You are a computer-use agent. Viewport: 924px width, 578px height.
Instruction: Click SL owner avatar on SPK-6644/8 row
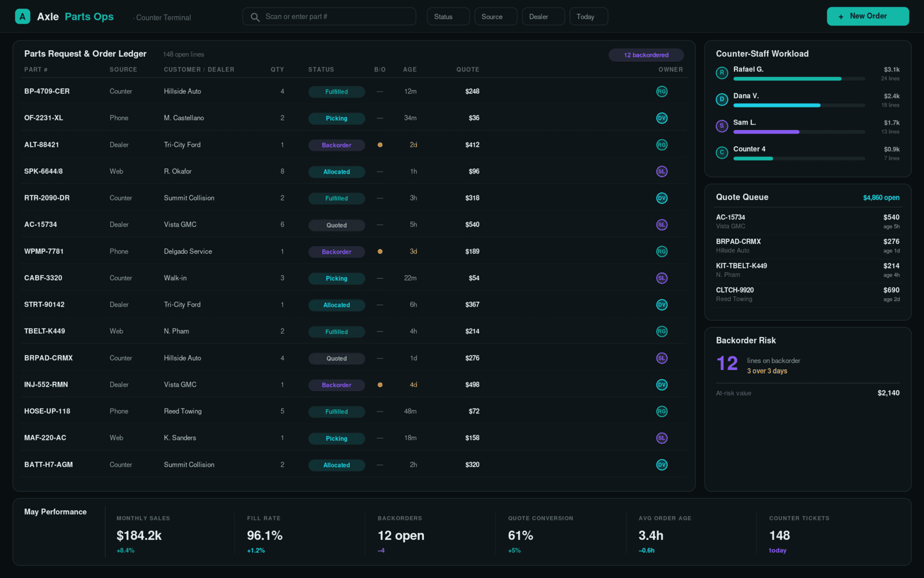[x=662, y=172]
